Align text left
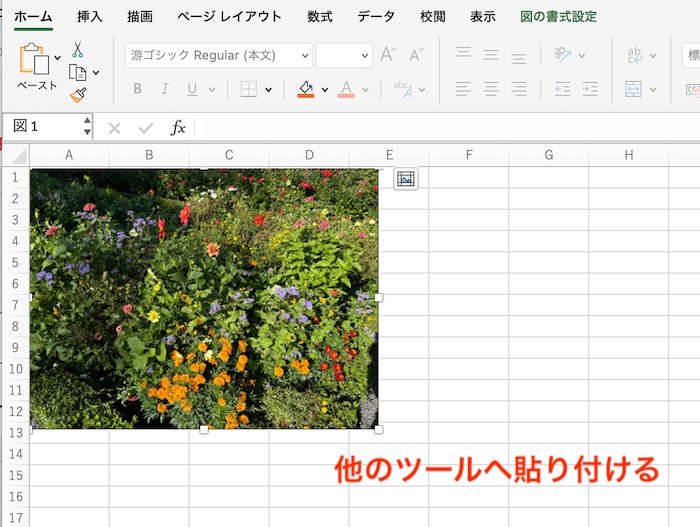 (x=463, y=89)
